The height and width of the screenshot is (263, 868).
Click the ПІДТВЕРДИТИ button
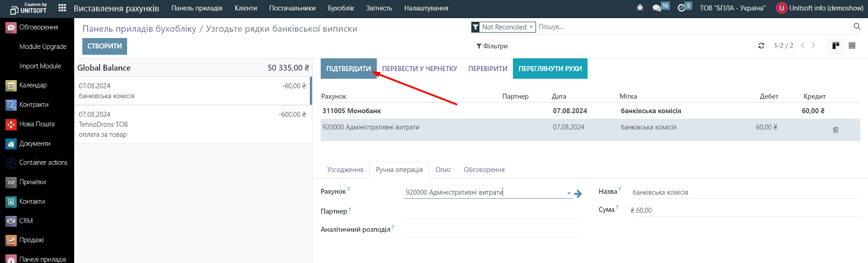[x=349, y=68]
